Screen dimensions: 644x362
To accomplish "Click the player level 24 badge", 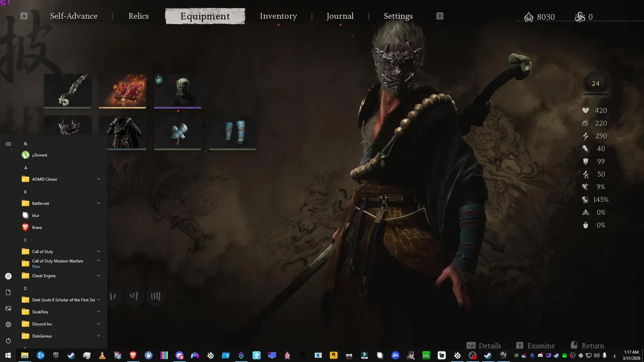I will (x=596, y=83).
